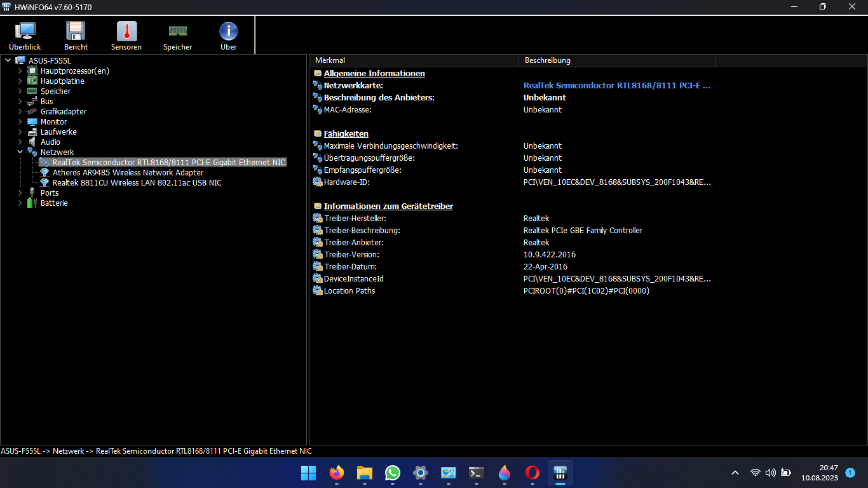Expand the Hauptplatine node arrow

tap(20, 81)
